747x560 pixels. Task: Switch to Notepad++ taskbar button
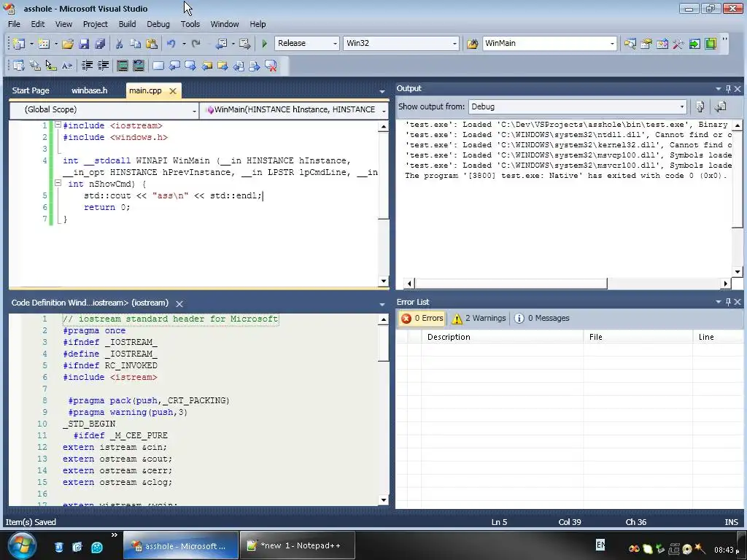[x=298, y=545]
